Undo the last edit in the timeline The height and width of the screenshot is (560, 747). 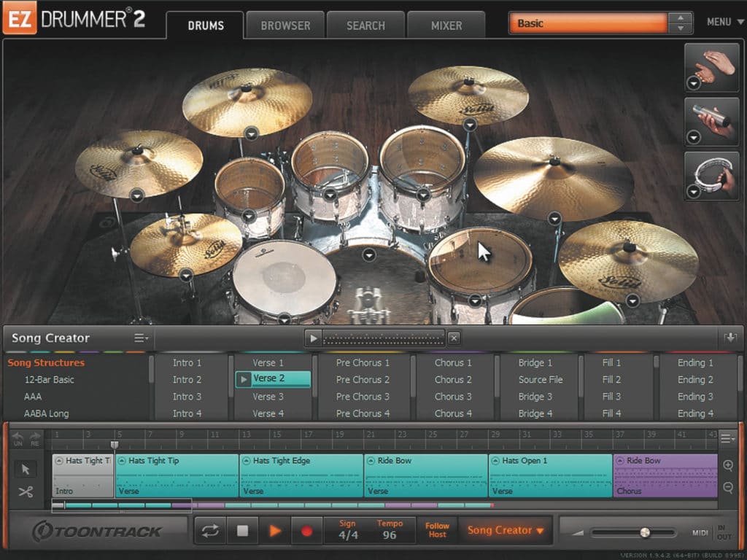pyautogui.click(x=18, y=438)
